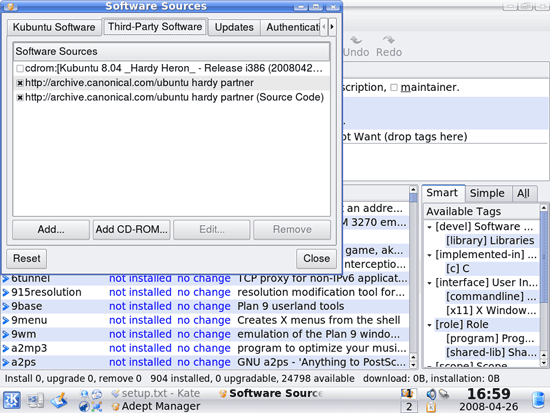The image size is (550, 413).
Task: Click the Add... button
Action: pos(51,229)
